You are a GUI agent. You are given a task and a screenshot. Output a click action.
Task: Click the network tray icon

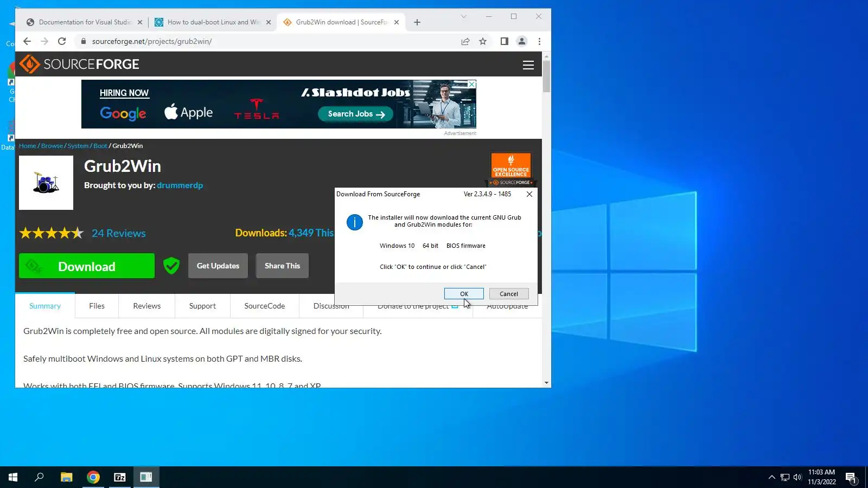click(785, 477)
